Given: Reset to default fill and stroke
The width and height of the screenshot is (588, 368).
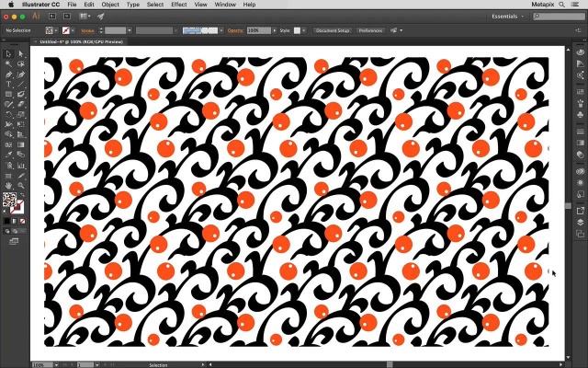Looking at the screenshot, I should click(x=6, y=213).
